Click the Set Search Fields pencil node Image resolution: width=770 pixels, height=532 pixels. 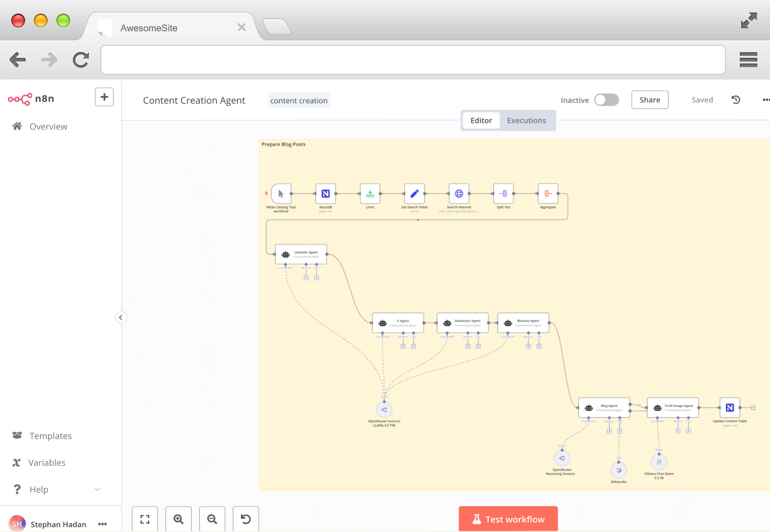[x=414, y=194]
